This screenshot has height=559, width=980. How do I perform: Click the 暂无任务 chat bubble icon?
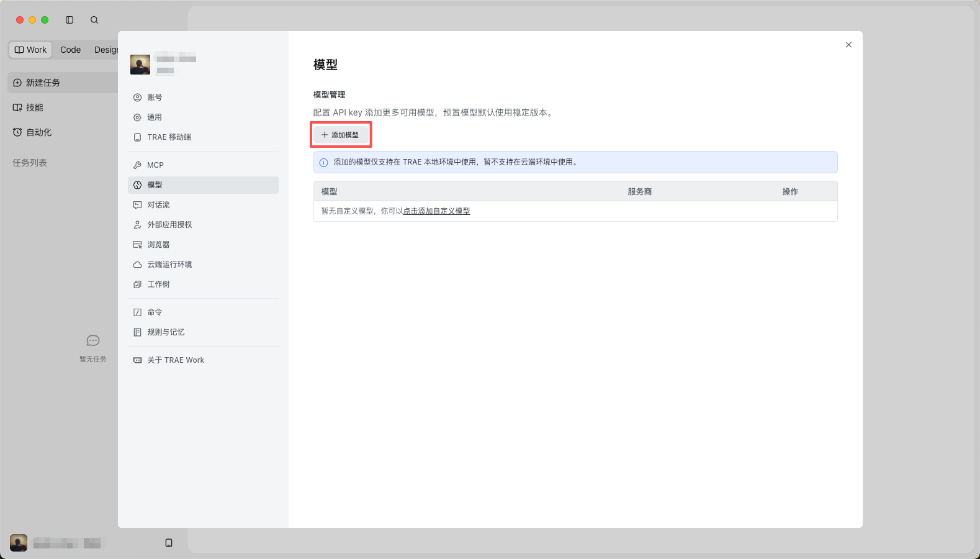tap(93, 340)
